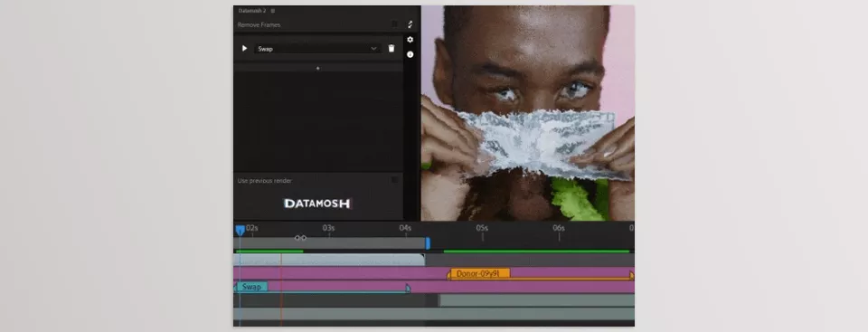The height and width of the screenshot is (332, 868).
Task: Click the 06s mark on time ruler
Action: pos(559,228)
